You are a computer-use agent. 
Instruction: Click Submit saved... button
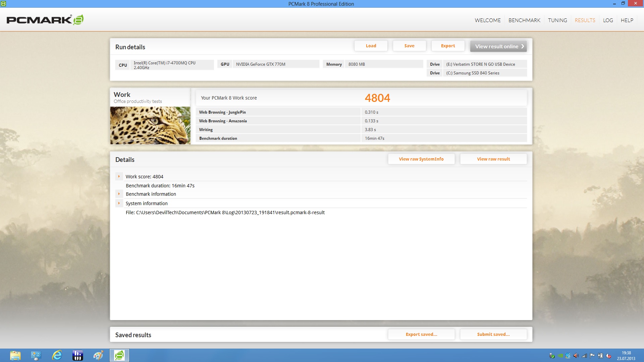493,334
